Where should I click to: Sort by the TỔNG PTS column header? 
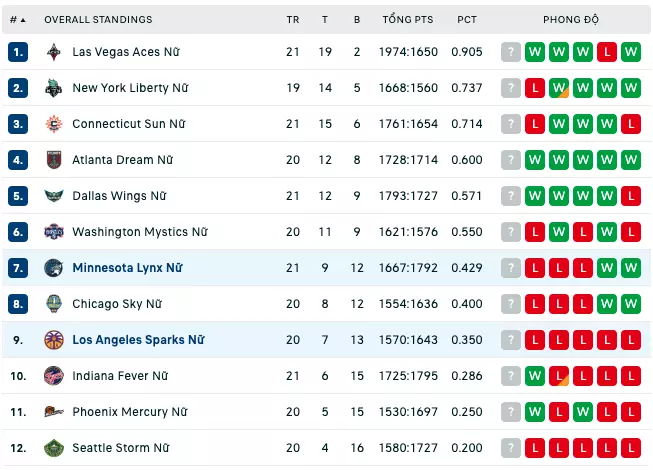(408, 20)
